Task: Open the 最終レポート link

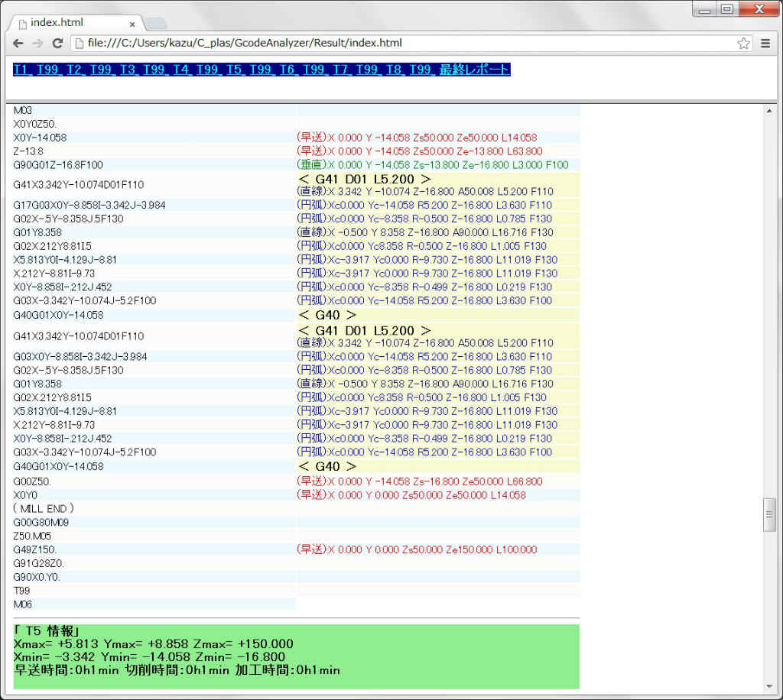Action: (x=474, y=70)
